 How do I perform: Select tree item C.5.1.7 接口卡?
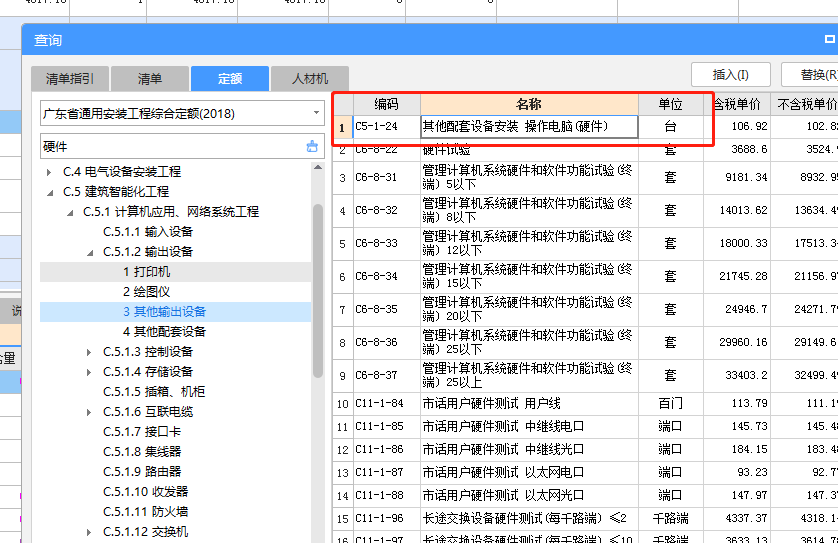point(142,432)
